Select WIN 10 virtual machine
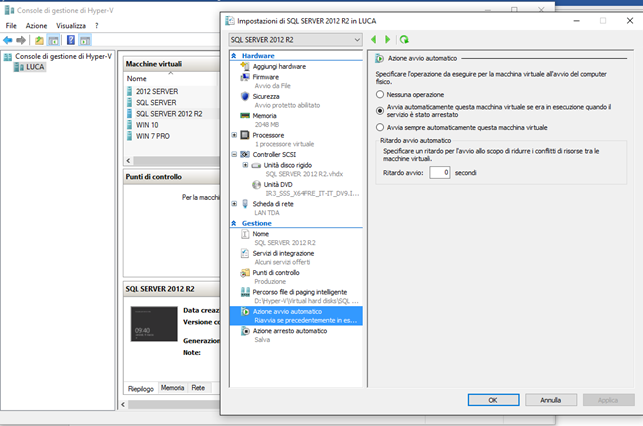Image resolution: width=643 pixels, height=426 pixels. (147, 125)
